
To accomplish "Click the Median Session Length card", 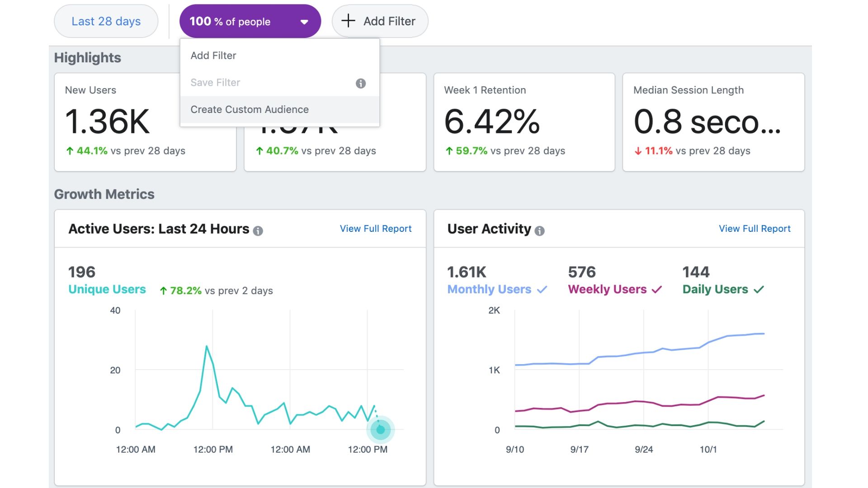I will (713, 122).
